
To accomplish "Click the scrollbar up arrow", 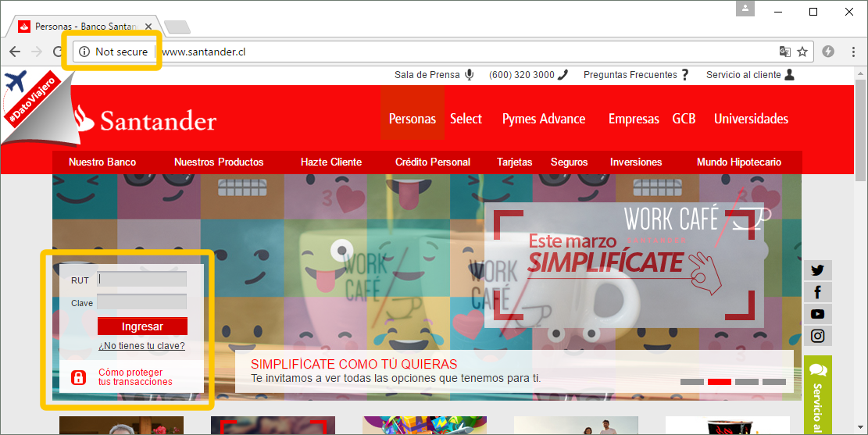I will click(x=859, y=73).
